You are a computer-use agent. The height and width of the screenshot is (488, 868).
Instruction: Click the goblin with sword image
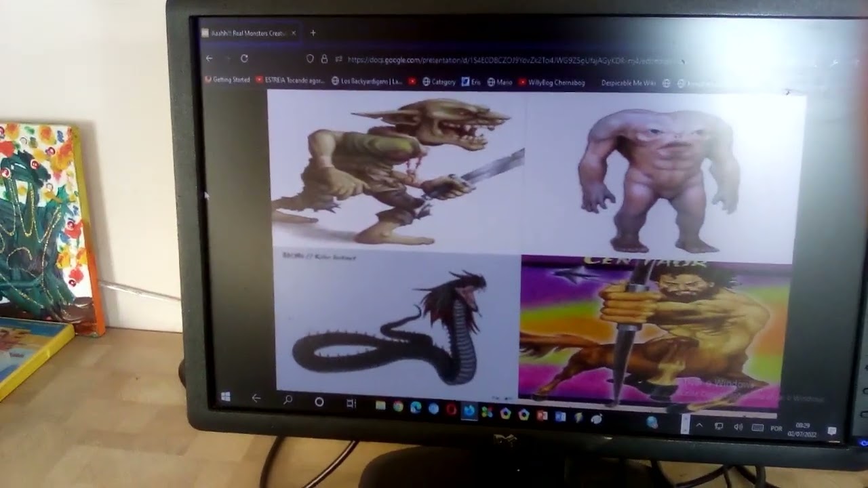click(397, 171)
